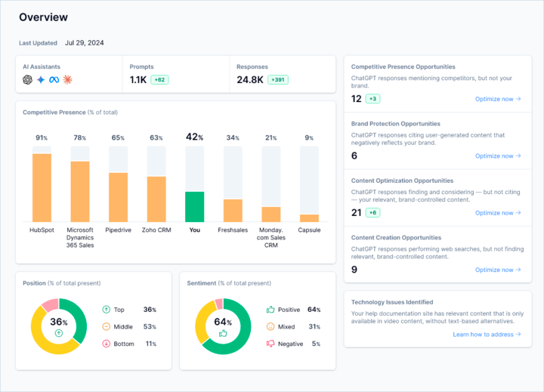This screenshot has width=544, height=392.
Task: Click Optimize now for Content Optimization Opportunities
Action: click(x=498, y=213)
